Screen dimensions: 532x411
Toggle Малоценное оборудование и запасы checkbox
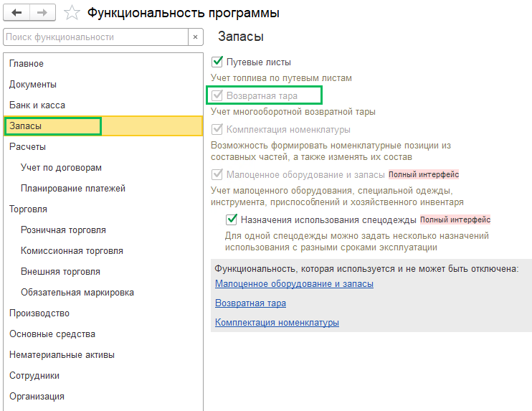click(x=217, y=174)
